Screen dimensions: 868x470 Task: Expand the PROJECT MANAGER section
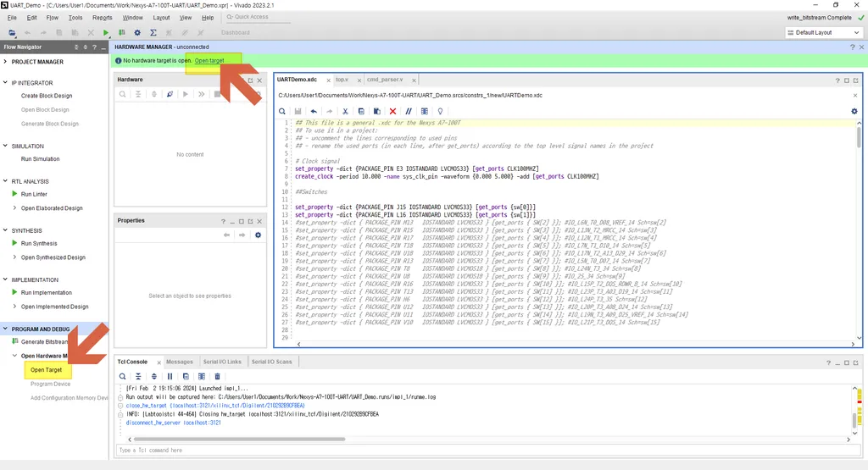(6, 61)
